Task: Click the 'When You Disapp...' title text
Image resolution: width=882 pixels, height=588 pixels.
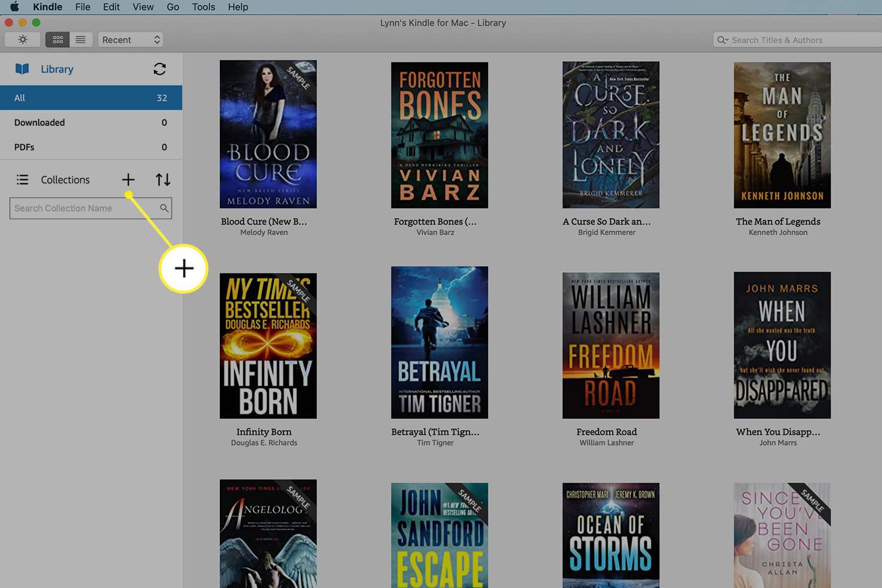Action: (x=778, y=432)
